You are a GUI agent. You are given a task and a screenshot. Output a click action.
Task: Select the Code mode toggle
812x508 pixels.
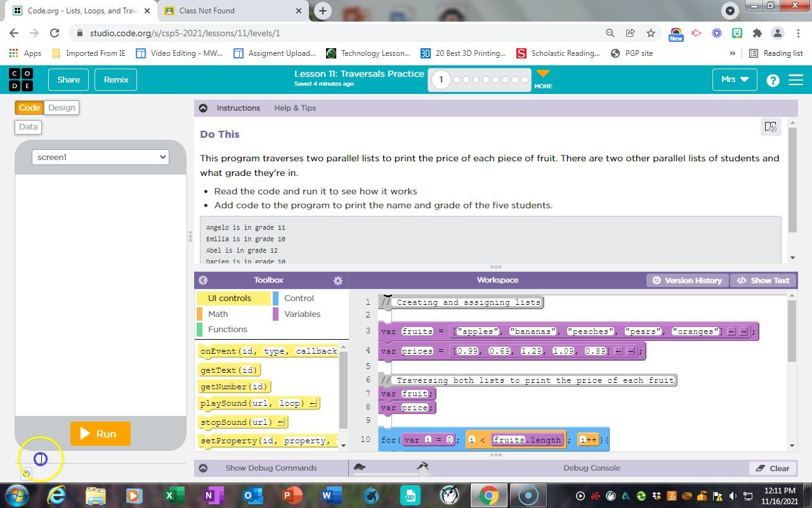tap(29, 108)
